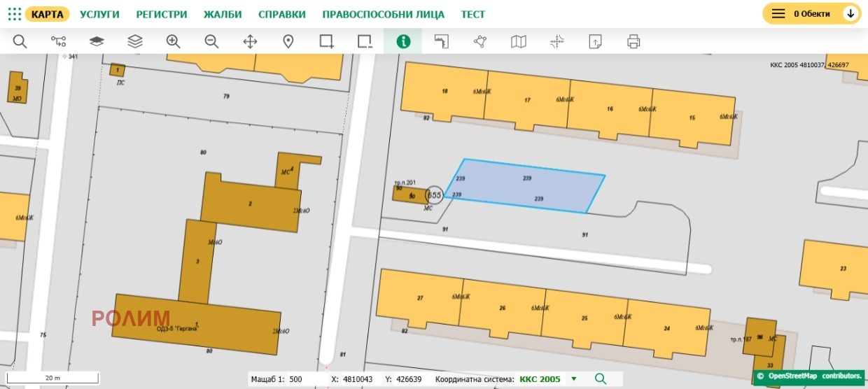Click the ОДЗ-5 'Гергана' building label
Screen dimensions: 868x389
coord(178,329)
